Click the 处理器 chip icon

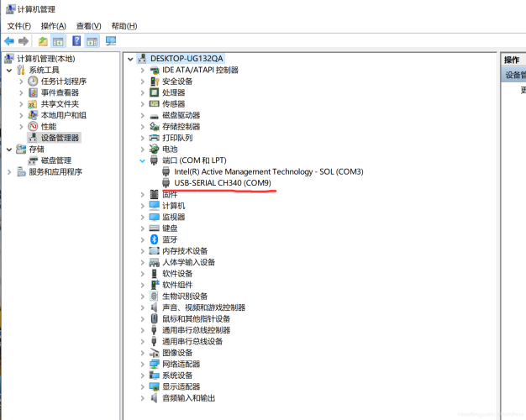pos(154,92)
